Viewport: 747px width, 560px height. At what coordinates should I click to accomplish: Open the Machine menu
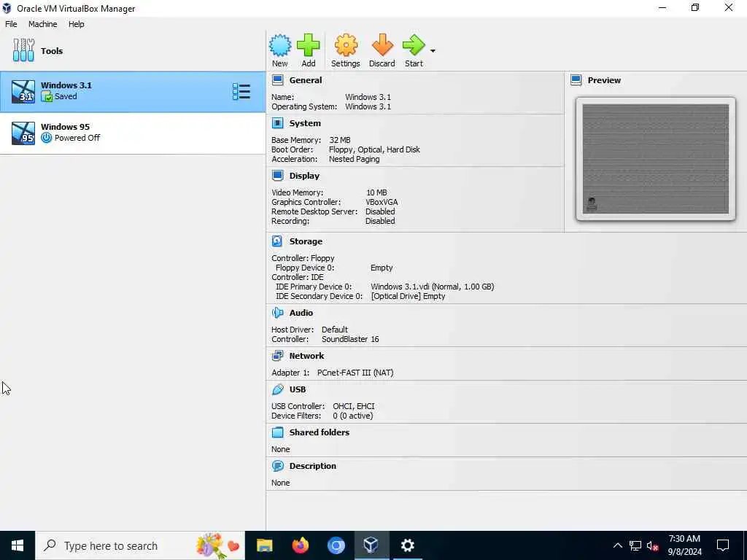point(42,24)
